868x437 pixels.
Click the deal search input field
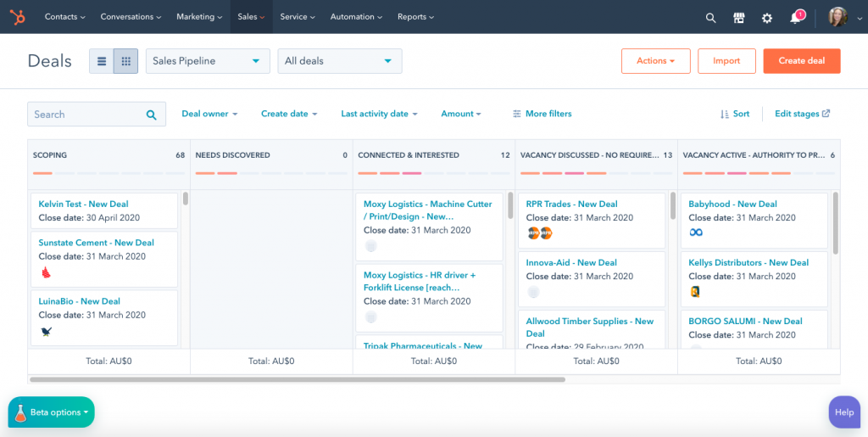click(97, 114)
